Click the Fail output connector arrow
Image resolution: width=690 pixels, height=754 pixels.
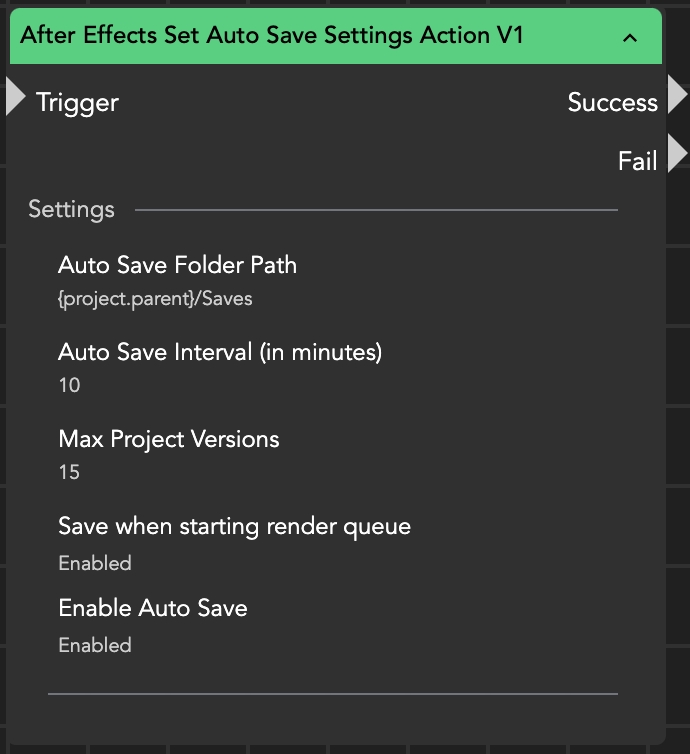(677, 154)
